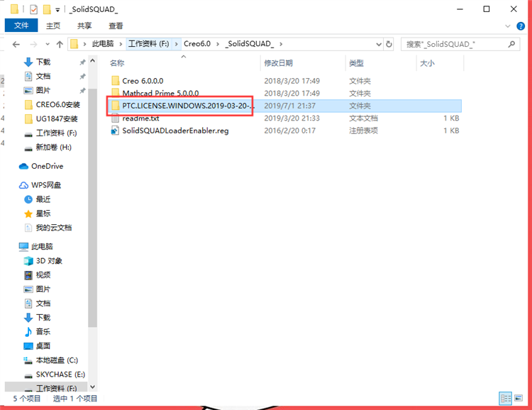The image size is (532, 410).
Task: Switch to details view icon
Action: click(x=506, y=398)
